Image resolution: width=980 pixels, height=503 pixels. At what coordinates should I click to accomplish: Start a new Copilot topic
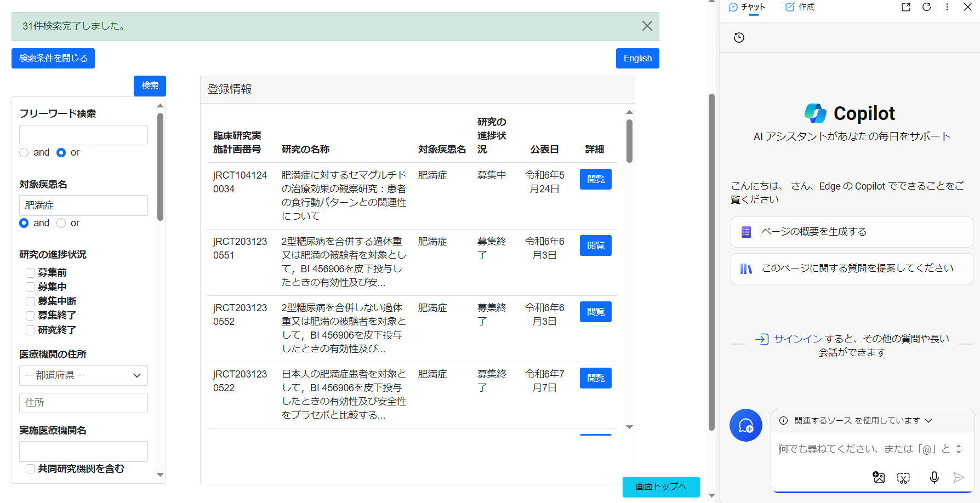pyautogui.click(x=745, y=425)
